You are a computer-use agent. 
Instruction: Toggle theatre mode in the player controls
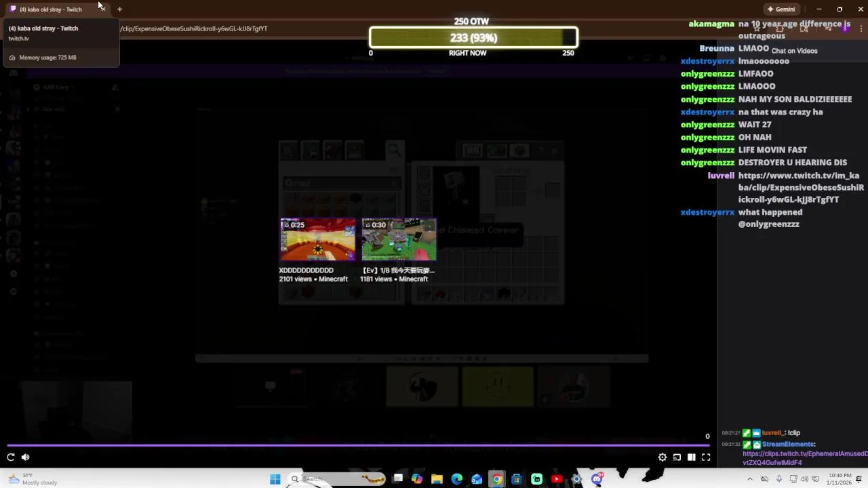click(691, 457)
